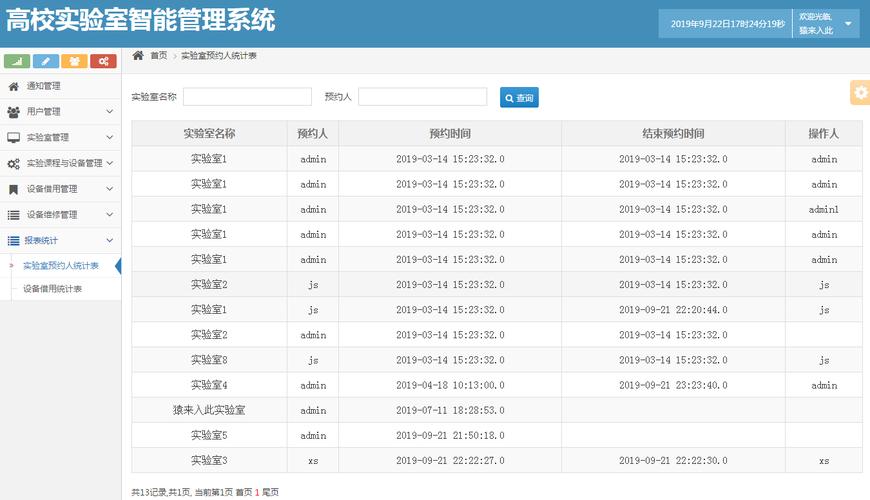This screenshot has width=870, height=500.
Task: Click the 实验室名称 column header
Action: click(209, 134)
